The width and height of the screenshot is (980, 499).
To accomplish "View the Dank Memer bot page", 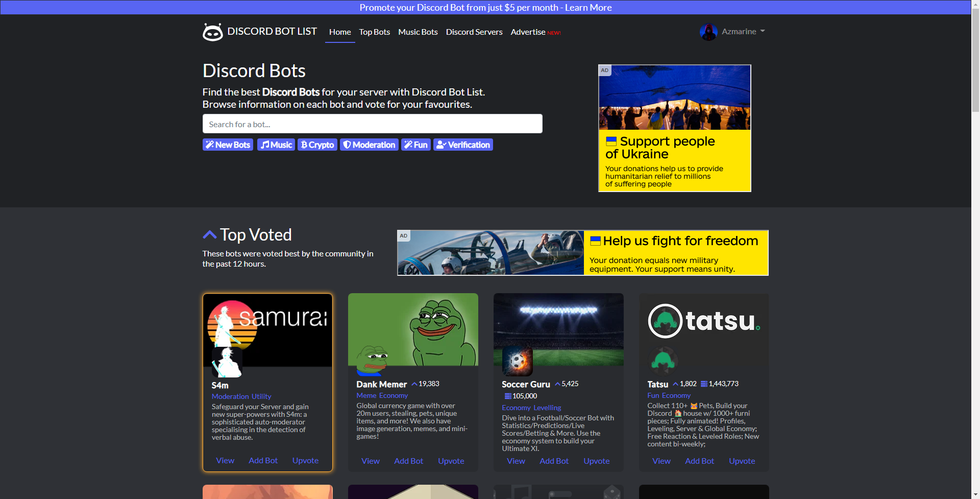I will point(371,461).
